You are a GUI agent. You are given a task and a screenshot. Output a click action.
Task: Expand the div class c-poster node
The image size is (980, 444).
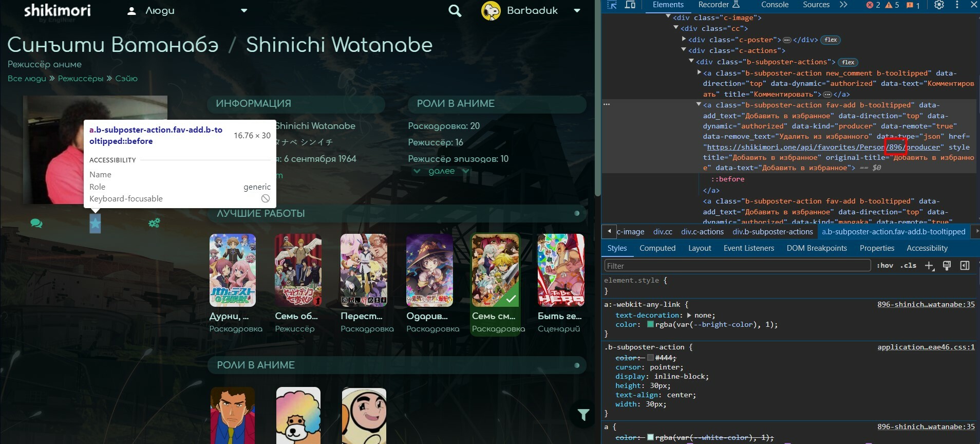click(x=684, y=39)
